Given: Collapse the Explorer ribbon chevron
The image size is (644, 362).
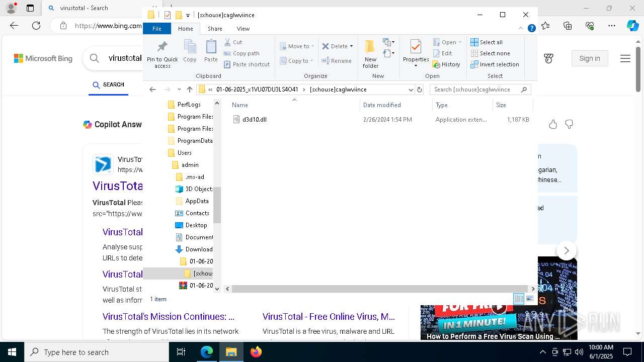Looking at the screenshot, I should coord(521,29).
